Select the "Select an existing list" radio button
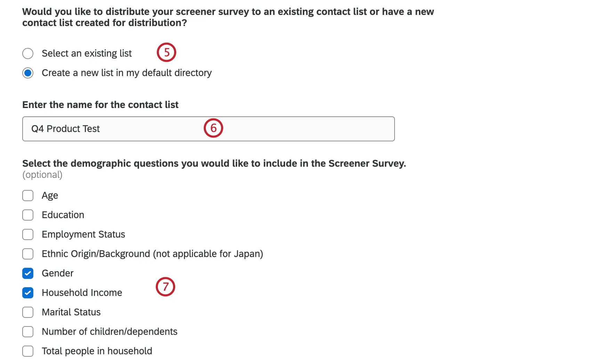Image resolution: width=591 pixels, height=364 pixels. [28, 53]
